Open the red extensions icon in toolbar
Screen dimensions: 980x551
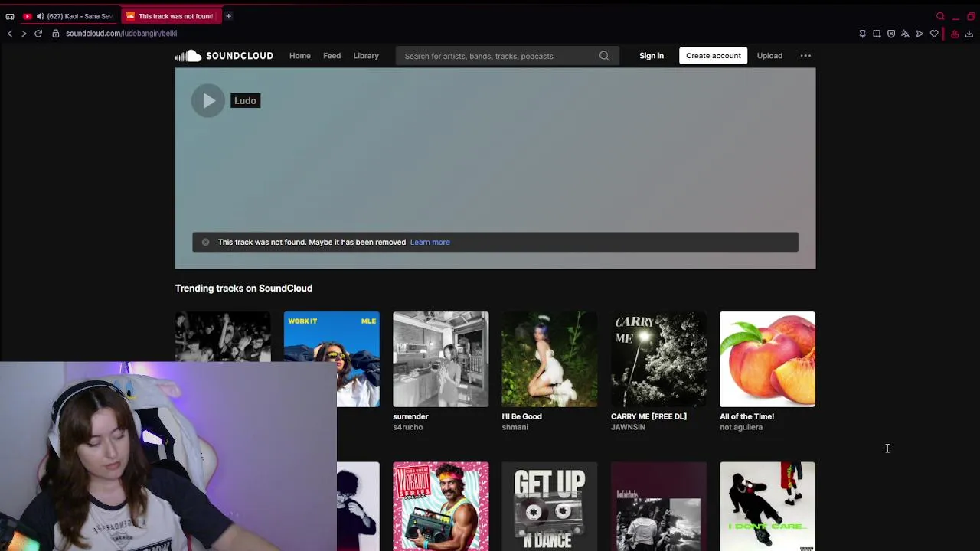[955, 34]
